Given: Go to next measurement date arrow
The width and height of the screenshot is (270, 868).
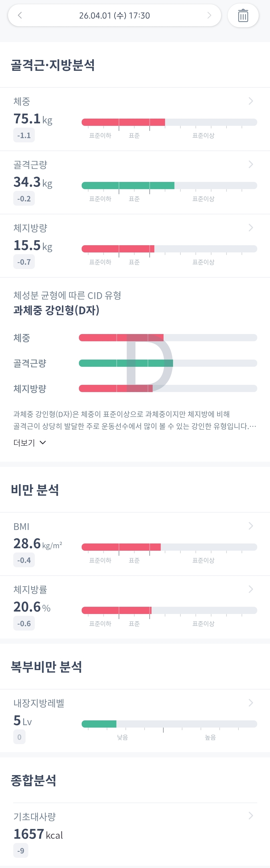Looking at the screenshot, I should pyautogui.click(x=209, y=15).
